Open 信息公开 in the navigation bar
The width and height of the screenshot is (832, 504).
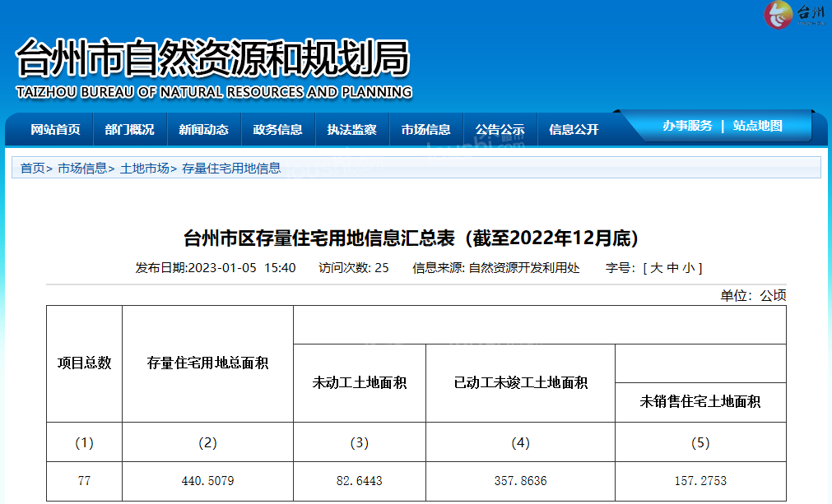point(574,129)
